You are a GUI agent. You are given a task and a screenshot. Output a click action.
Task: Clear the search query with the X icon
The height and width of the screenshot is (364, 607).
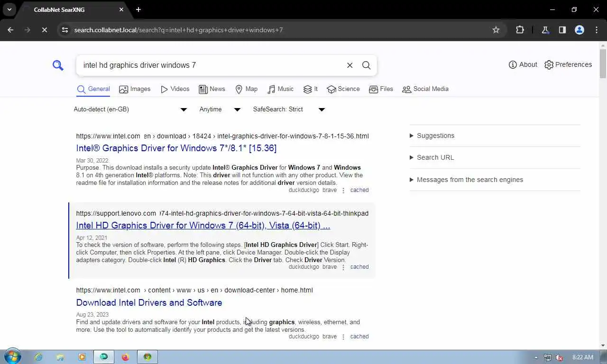coord(350,65)
